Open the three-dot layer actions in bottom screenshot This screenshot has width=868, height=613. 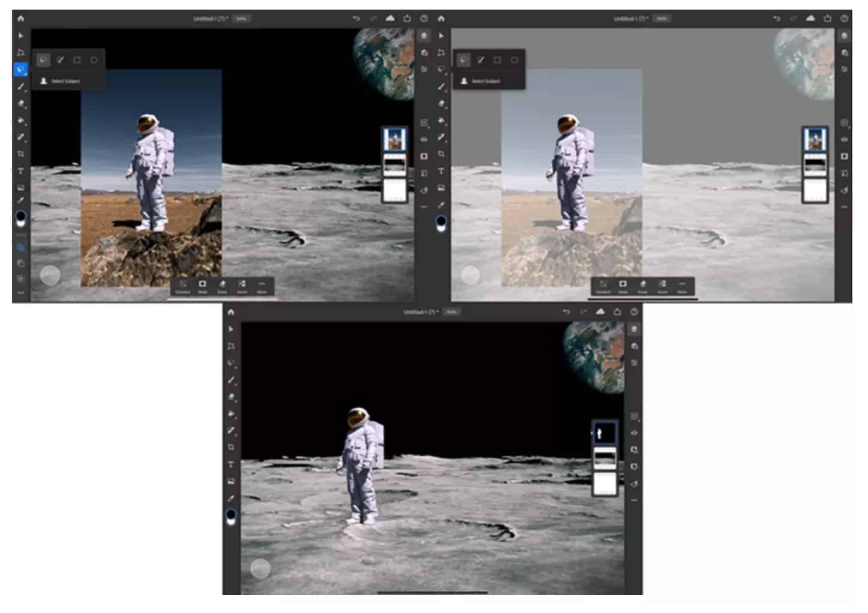point(634,500)
